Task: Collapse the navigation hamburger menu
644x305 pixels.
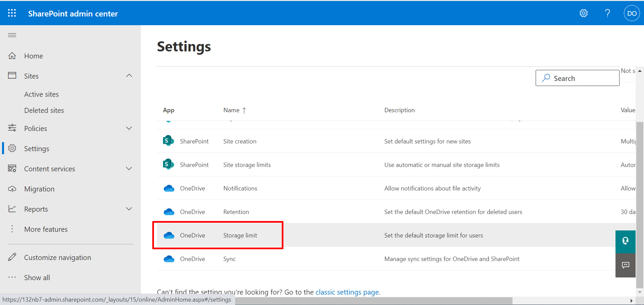Action: pyautogui.click(x=12, y=35)
